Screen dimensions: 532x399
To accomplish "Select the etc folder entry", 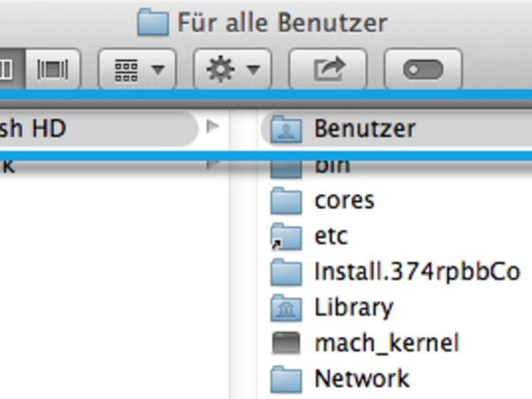I will point(331,236).
